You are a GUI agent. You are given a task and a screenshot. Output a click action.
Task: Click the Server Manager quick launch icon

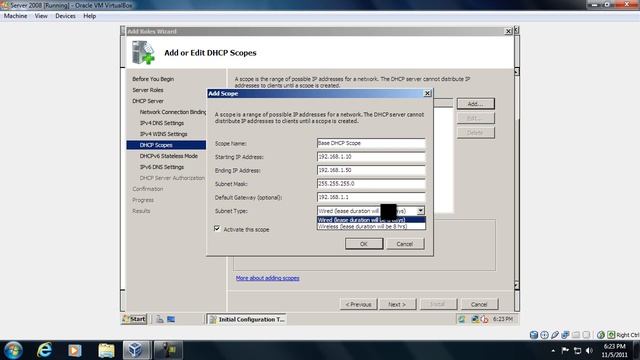[160, 319]
